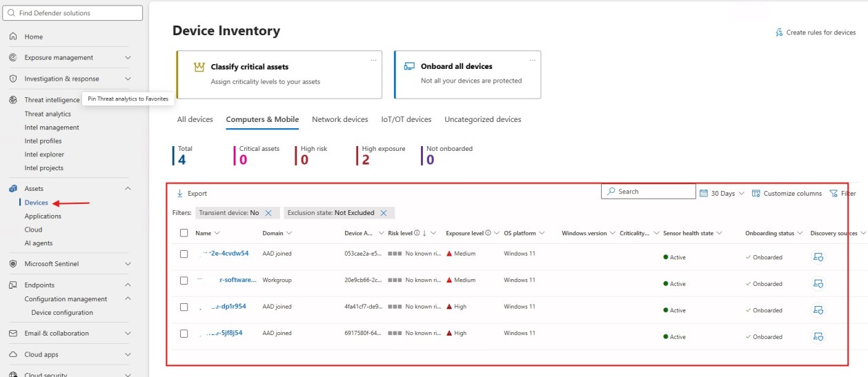Image resolution: width=868 pixels, height=377 pixels.
Task: Open the Home icon in sidebar
Action: tap(13, 37)
